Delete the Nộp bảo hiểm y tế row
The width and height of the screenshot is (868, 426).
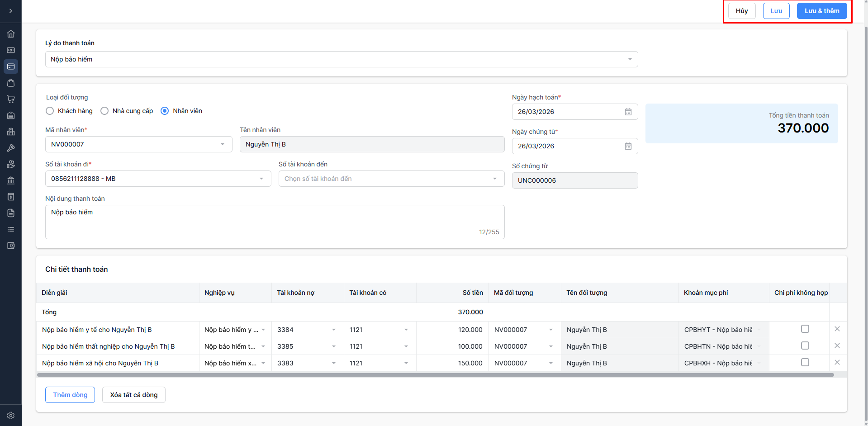point(837,329)
